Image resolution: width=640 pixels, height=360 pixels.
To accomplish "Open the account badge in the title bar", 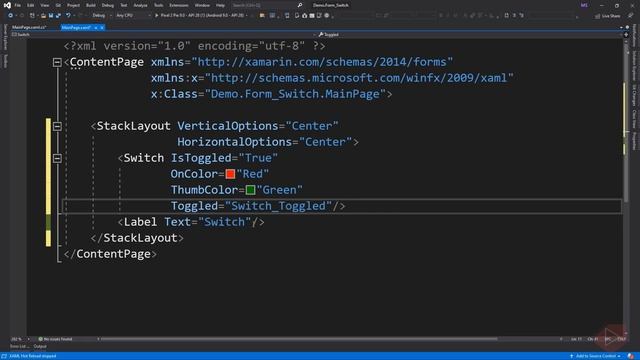I will [584, 5].
